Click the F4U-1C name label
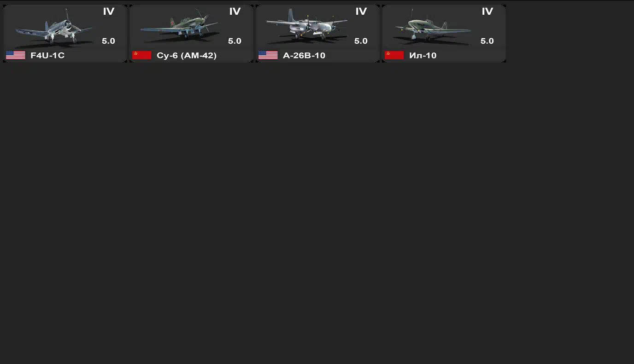This screenshot has width=634, height=364. click(x=47, y=56)
